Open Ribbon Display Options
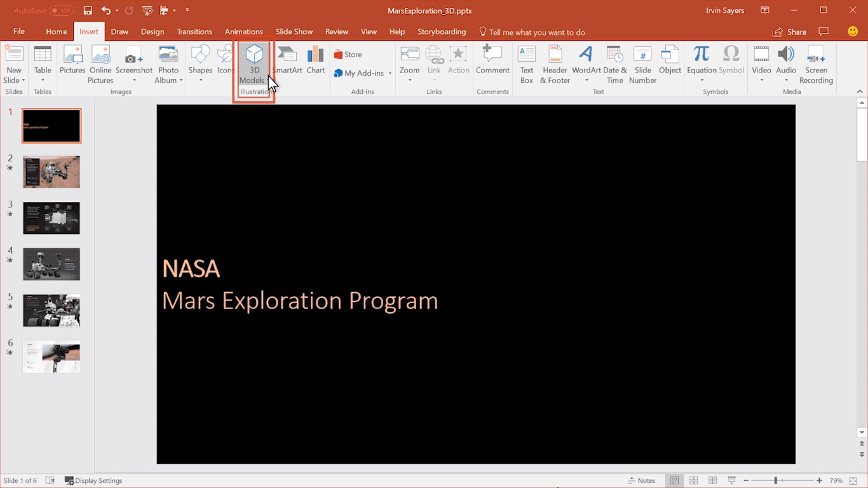This screenshot has height=488, width=868. coord(765,11)
